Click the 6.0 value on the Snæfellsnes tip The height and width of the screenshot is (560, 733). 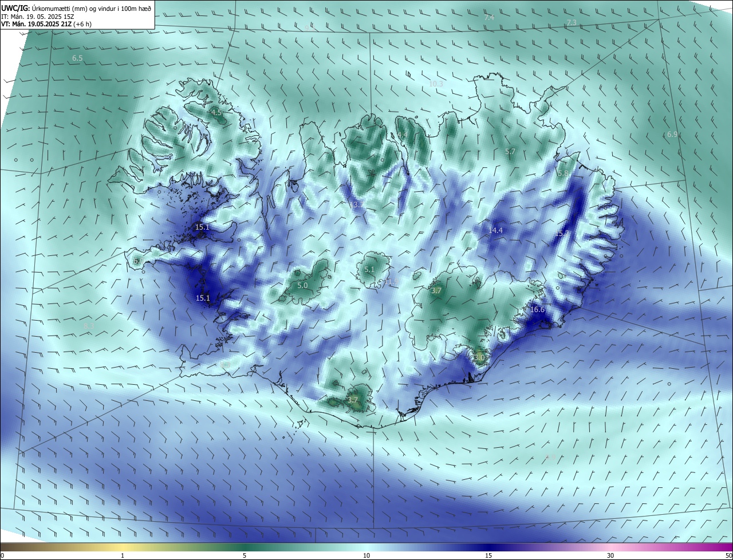137,261
